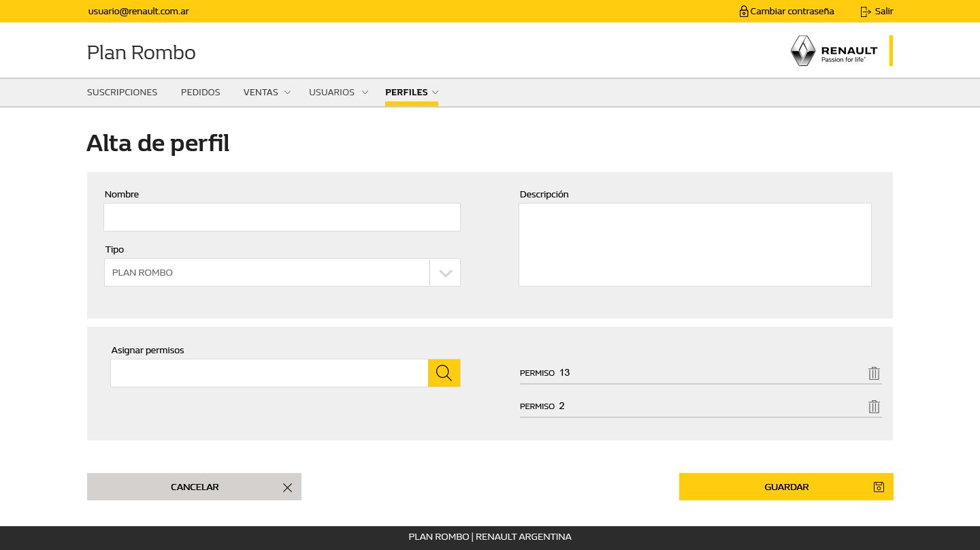Click the Descripción text area

pos(695,244)
